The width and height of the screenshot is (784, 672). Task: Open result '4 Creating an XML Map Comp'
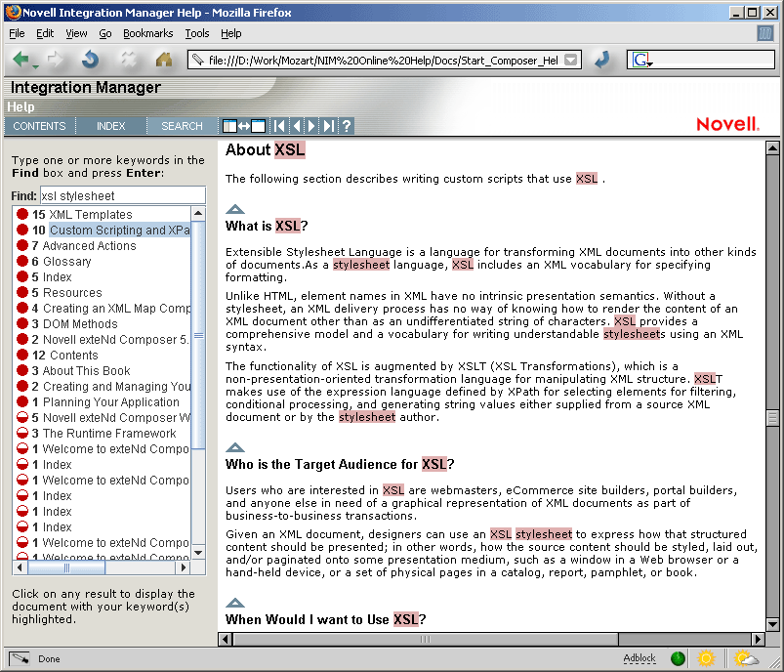(x=103, y=309)
